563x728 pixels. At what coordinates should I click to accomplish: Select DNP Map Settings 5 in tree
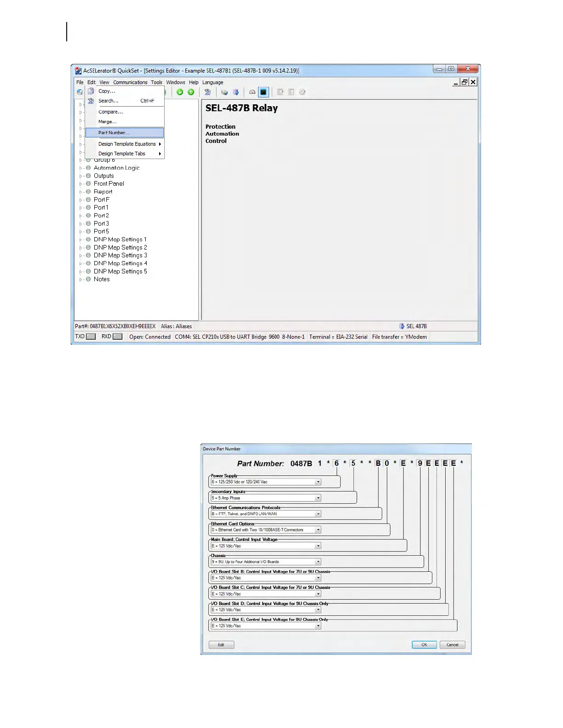(121, 271)
